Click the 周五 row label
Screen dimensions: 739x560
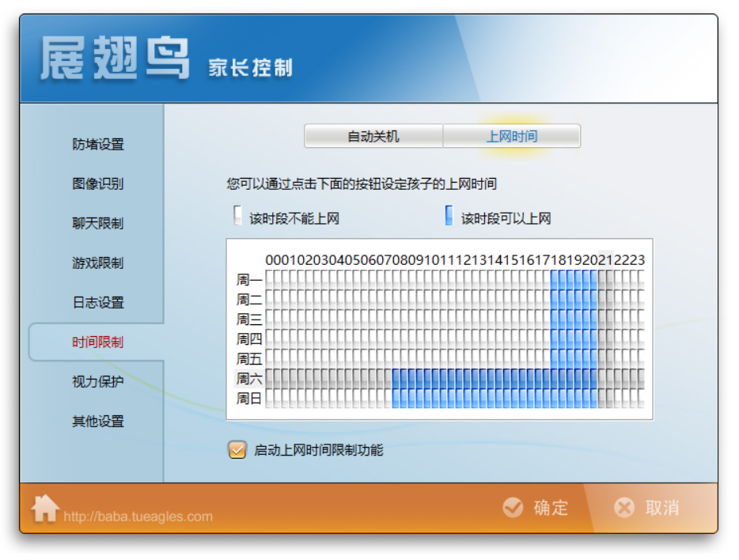[x=249, y=359]
